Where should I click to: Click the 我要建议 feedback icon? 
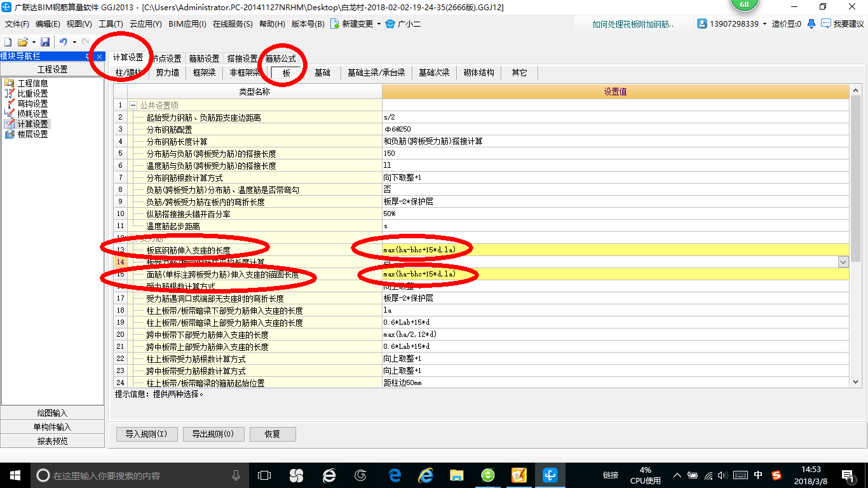pos(825,24)
